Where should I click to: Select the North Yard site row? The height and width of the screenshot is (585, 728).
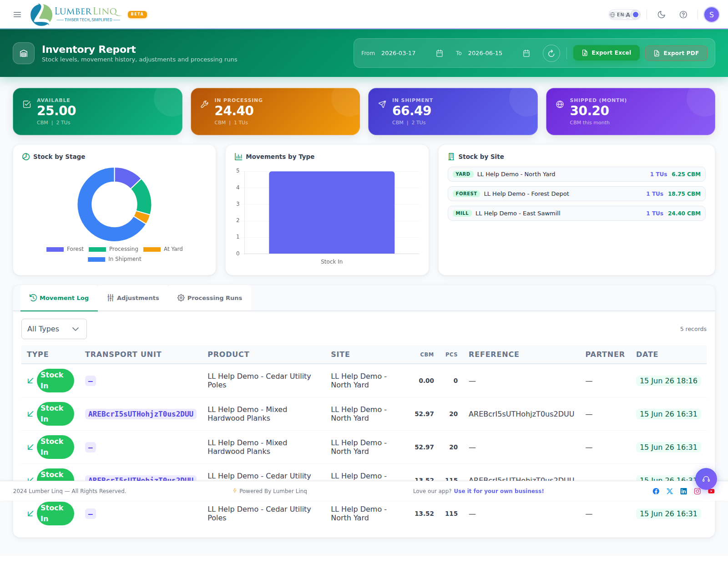point(576,174)
